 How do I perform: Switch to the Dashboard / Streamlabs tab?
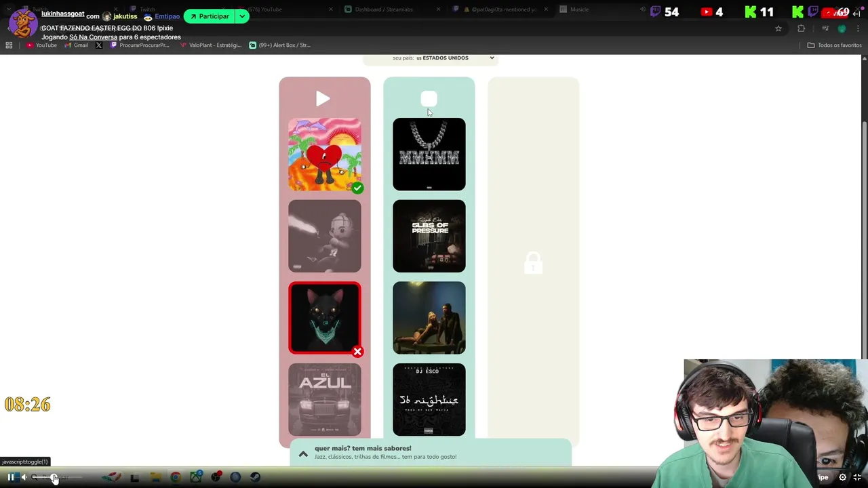(x=383, y=9)
